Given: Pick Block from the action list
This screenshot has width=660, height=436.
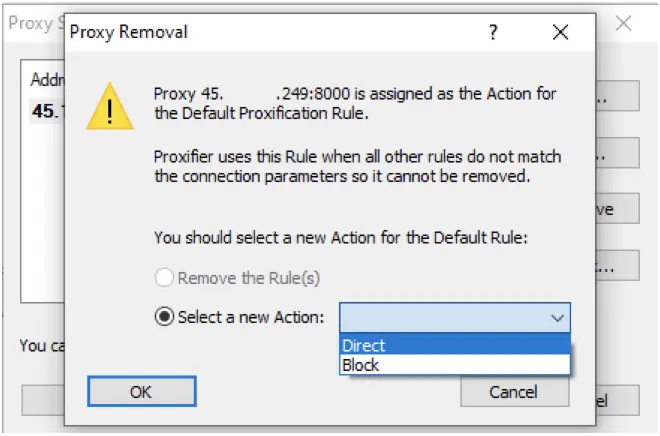Looking at the screenshot, I should pos(455,365).
